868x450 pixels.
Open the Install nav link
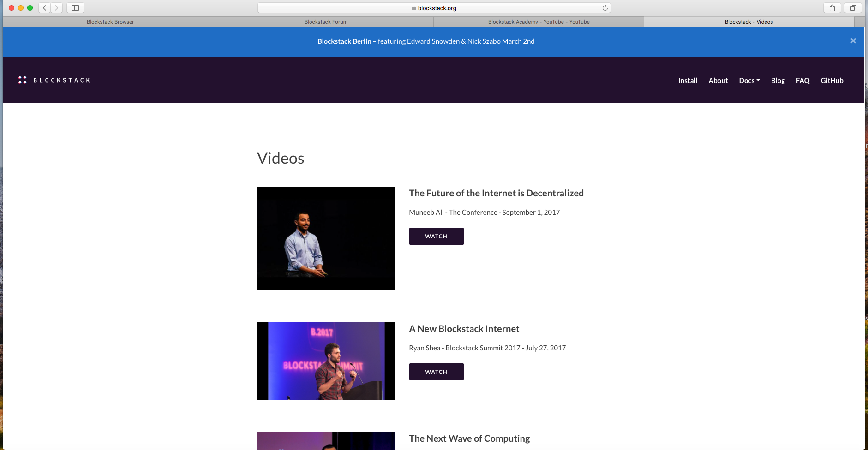(x=688, y=80)
